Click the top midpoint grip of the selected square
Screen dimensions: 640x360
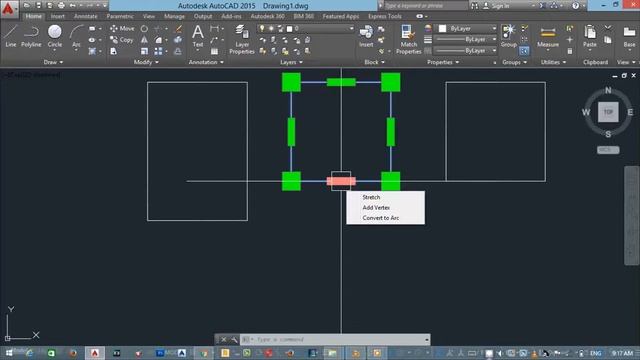tap(341, 82)
